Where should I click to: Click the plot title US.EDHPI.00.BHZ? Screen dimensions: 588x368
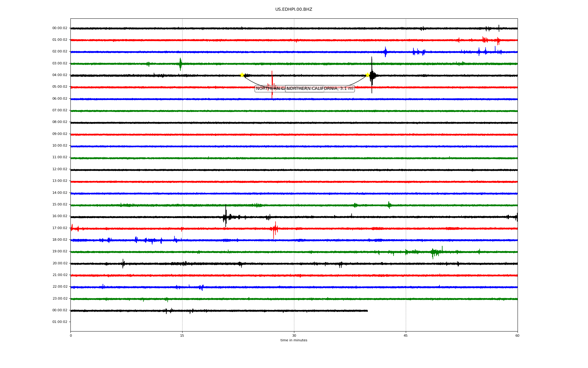click(x=294, y=10)
